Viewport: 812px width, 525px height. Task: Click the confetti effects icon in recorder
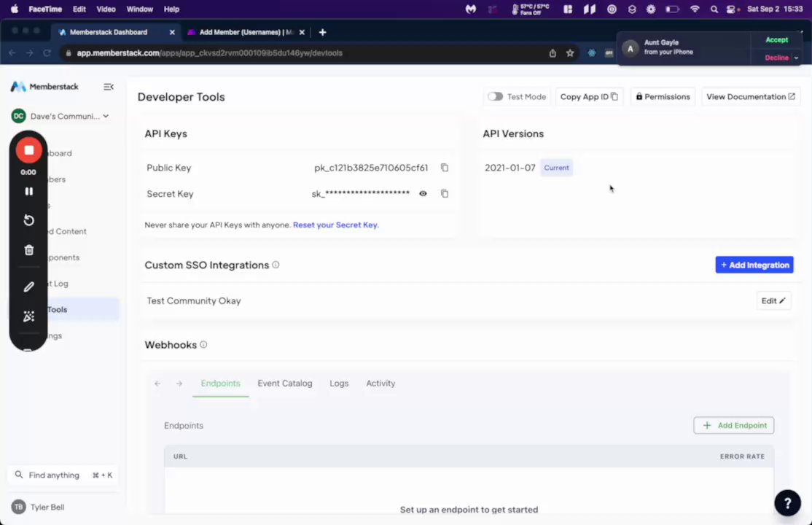coord(28,316)
